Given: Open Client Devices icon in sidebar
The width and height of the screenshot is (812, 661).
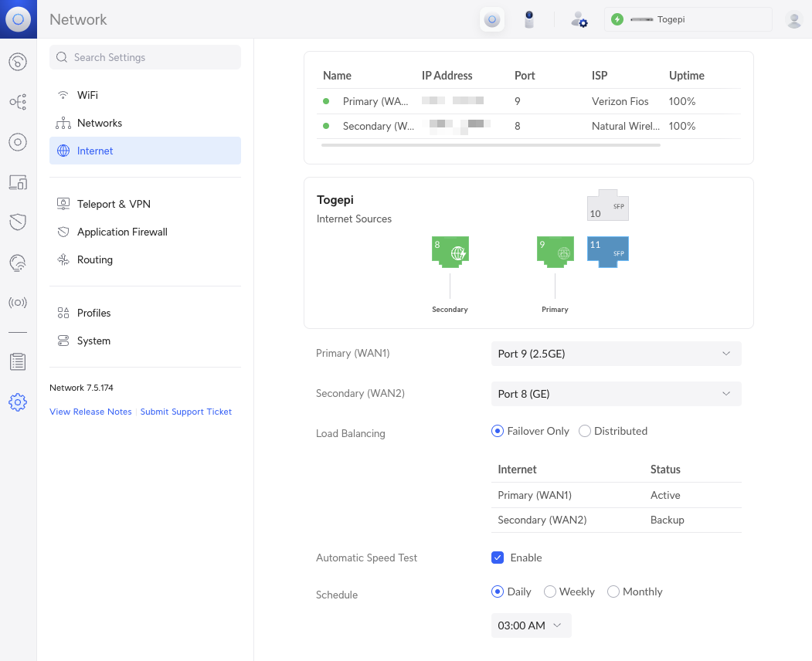Looking at the screenshot, I should [x=18, y=182].
